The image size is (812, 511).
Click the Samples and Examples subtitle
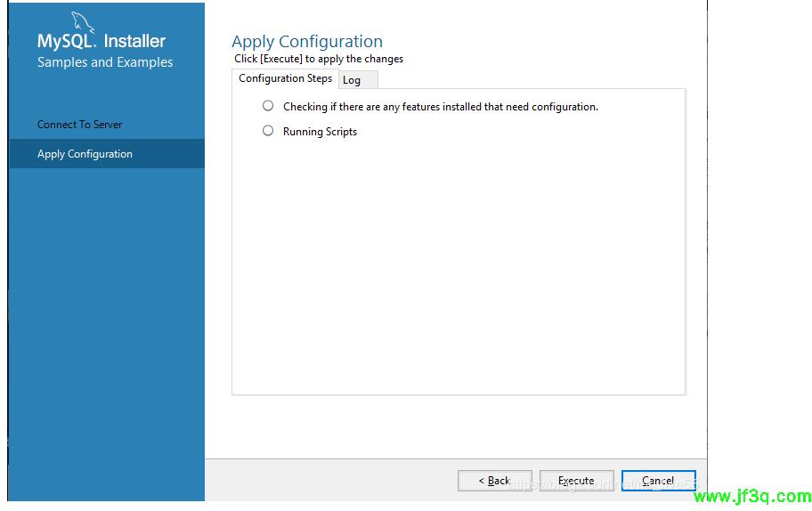105,62
